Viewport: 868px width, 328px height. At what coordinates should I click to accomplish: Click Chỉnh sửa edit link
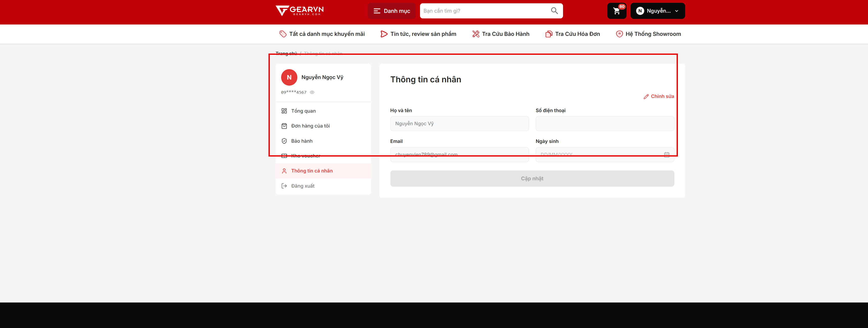point(658,96)
